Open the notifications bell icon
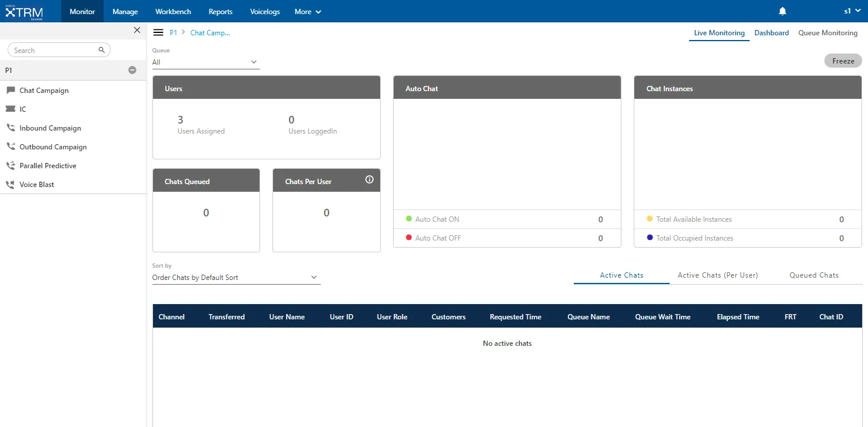 [782, 11]
